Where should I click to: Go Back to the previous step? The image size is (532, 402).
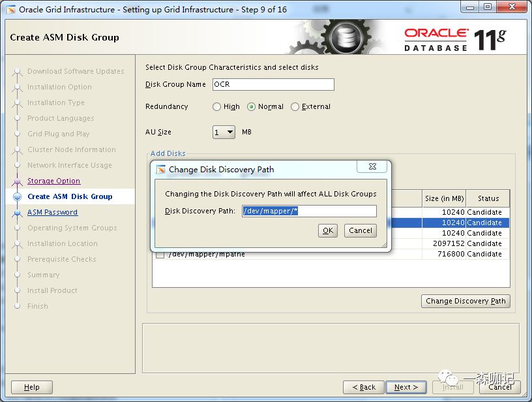point(364,387)
